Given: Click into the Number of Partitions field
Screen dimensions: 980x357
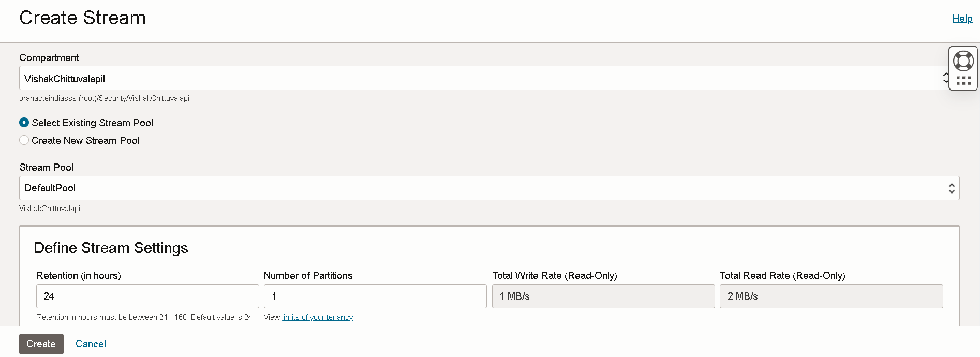Looking at the screenshot, I should (375, 296).
